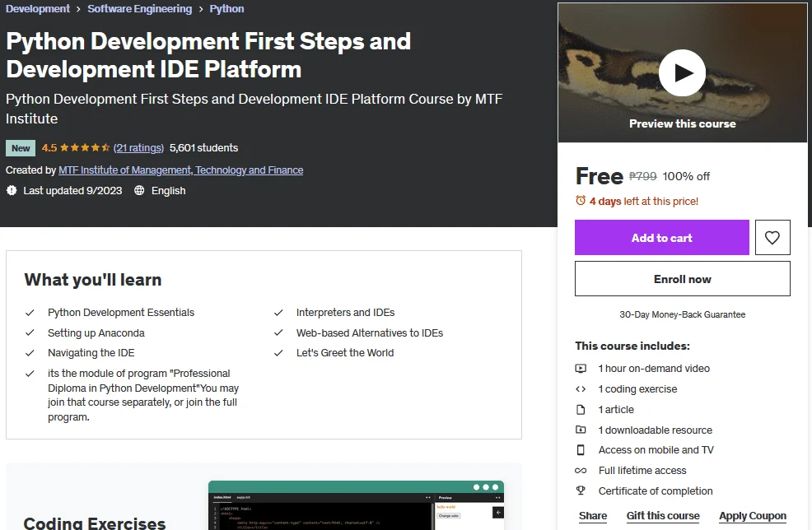Click the last updated alert badge icon
The width and height of the screenshot is (812, 530).
pos(12,190)
